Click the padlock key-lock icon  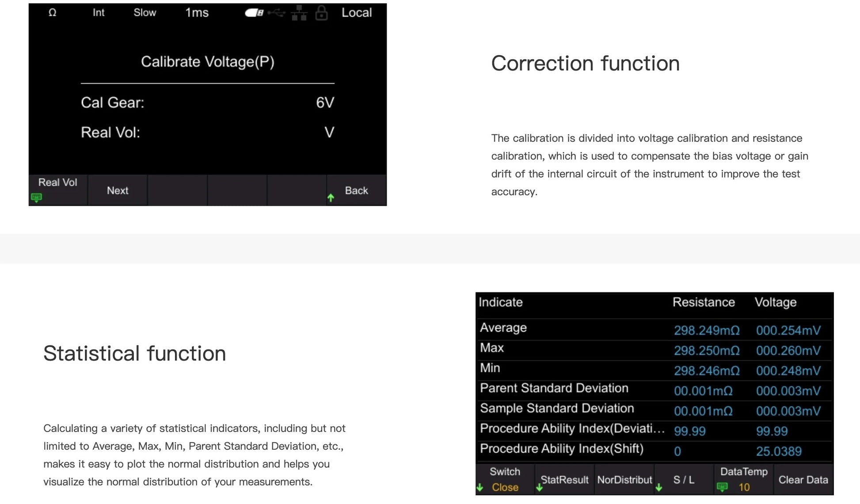point(321,13)
